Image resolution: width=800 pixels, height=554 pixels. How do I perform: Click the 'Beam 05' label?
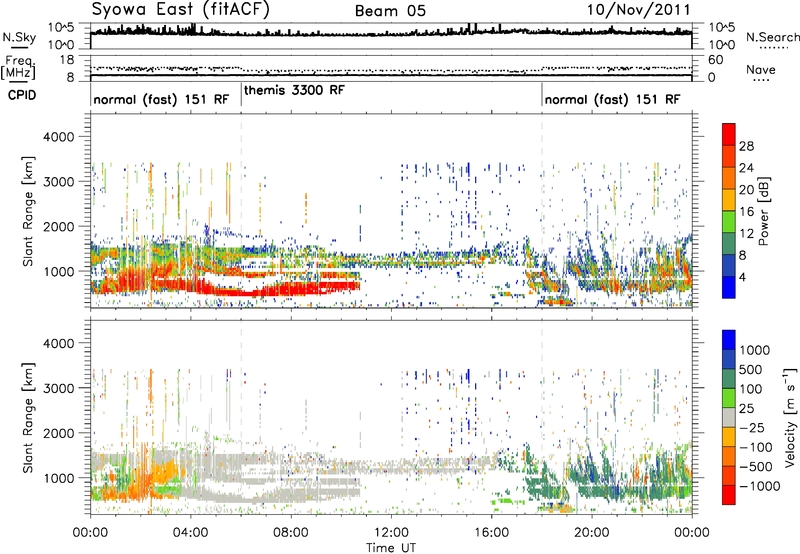click(x=390, y=11)
